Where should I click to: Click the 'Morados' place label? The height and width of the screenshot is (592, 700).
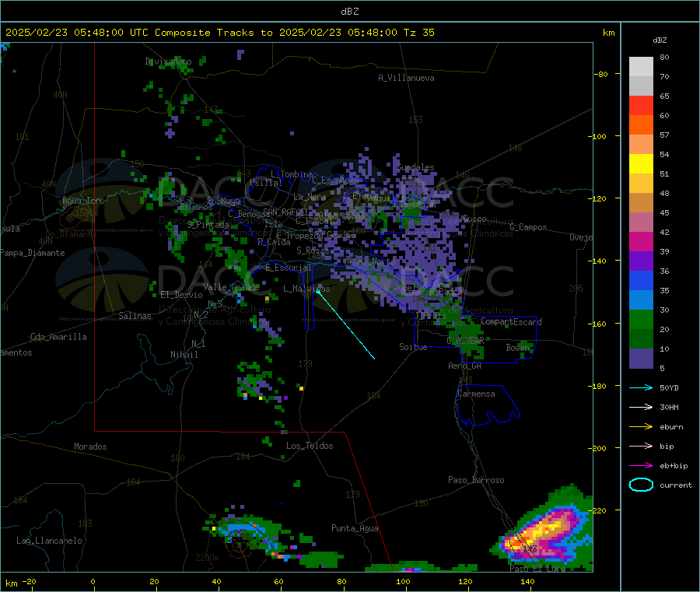point(90,447)
